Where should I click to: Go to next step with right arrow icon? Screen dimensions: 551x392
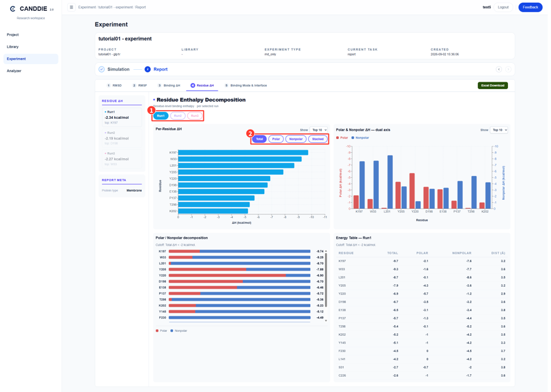click(508, 69)
